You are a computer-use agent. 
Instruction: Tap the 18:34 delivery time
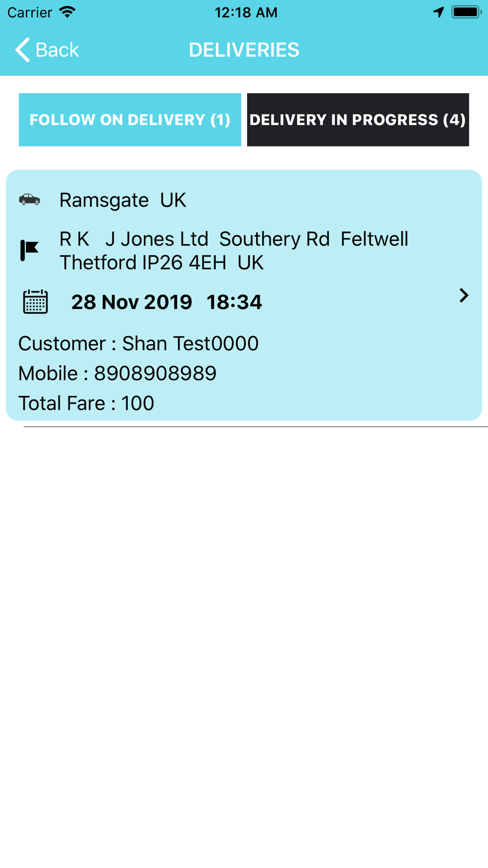point(234,302)
